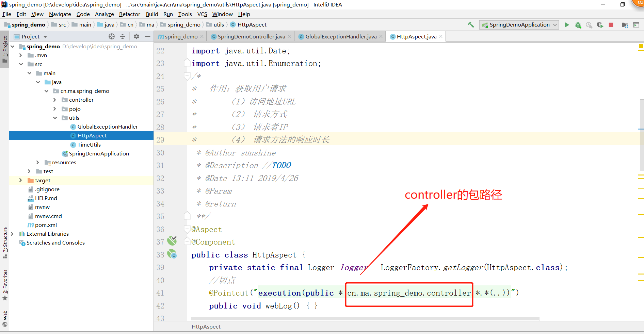644x334 pixels.
Task: Switch to GlobalExceptionHandler.java tab
Action: (x=341, y=36)
